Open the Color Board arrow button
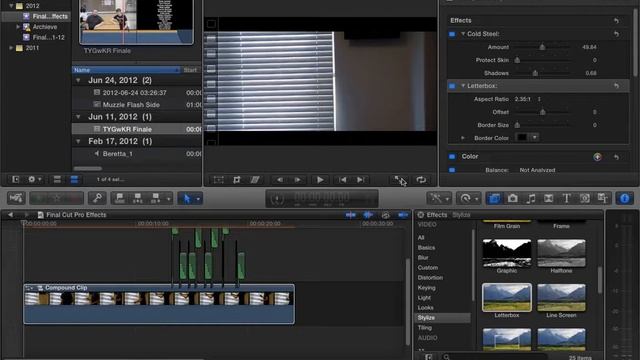 (x=598, y=157)
